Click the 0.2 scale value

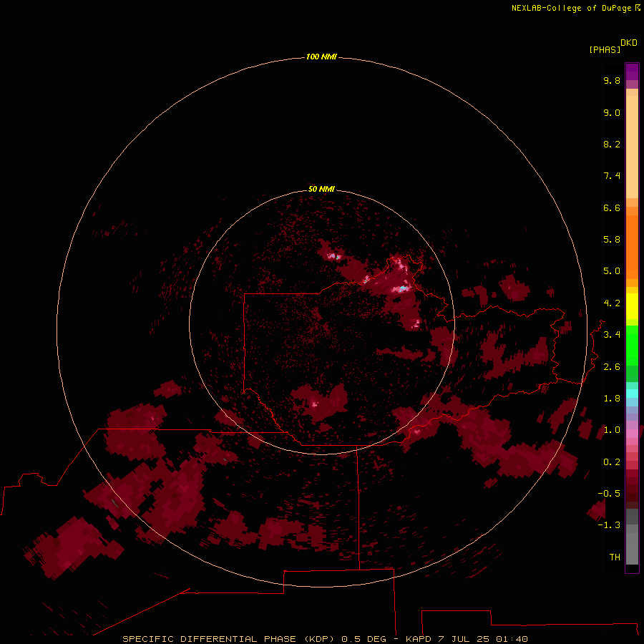[612, 462]
